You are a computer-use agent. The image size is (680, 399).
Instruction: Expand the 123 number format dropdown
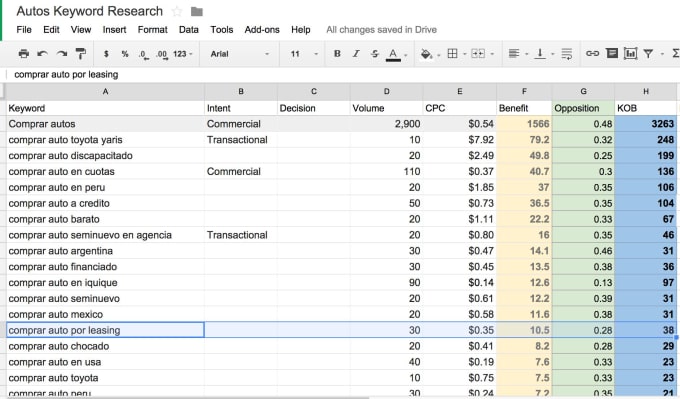(x=183, y=54)
